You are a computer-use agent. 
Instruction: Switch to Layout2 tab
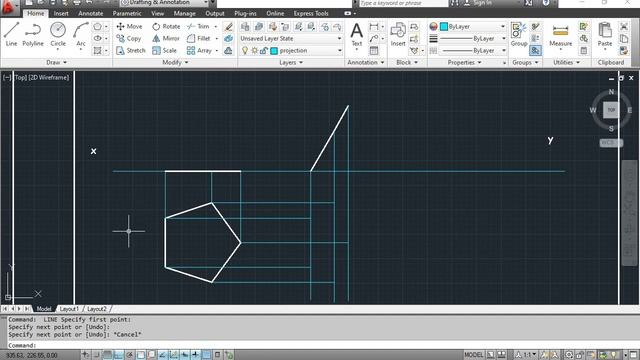[x=97, y=309]
